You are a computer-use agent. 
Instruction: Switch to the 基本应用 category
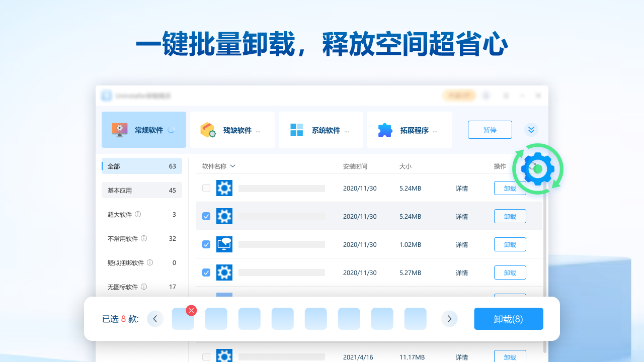point(141,190)
